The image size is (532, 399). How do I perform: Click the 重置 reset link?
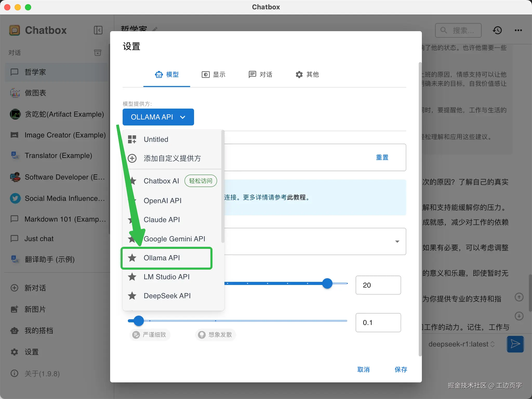pyautogui.click(x=382, y=157)
